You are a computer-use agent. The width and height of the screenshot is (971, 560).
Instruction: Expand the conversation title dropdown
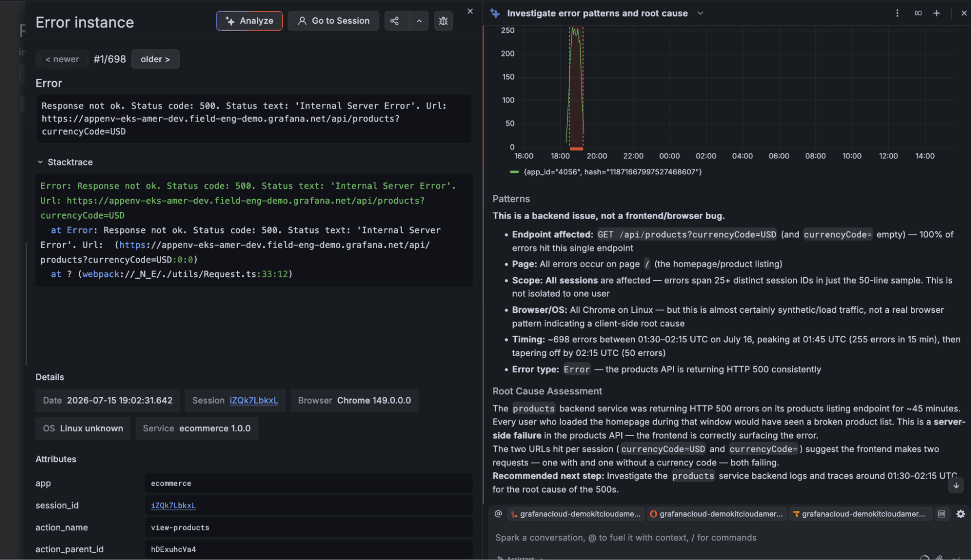700,13
